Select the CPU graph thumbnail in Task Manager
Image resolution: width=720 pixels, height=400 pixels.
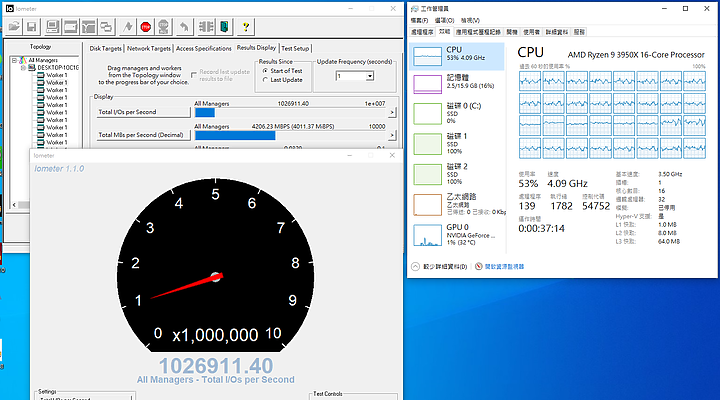428,56
